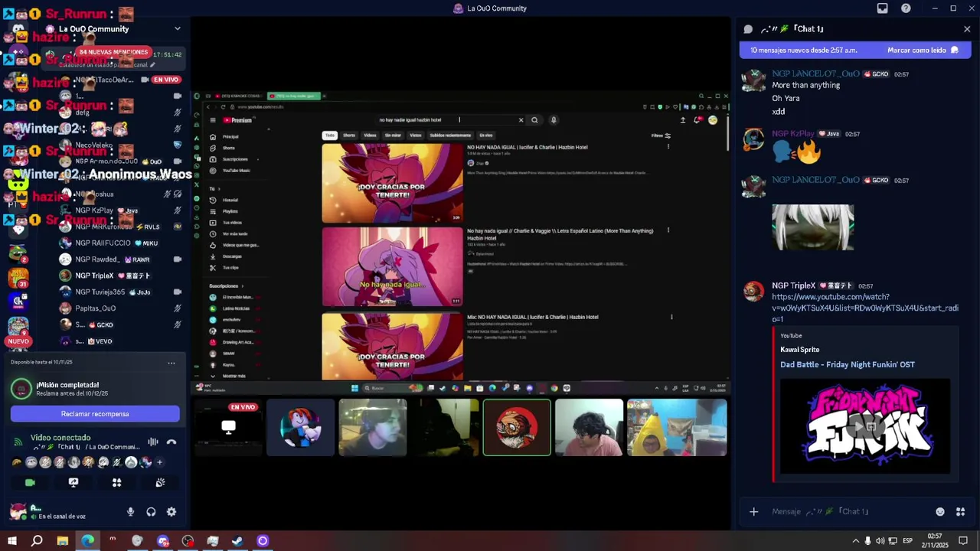Click the camera toggle in voice panel
The height and width of the screenshot is (551, 980).
coord(30,483)
